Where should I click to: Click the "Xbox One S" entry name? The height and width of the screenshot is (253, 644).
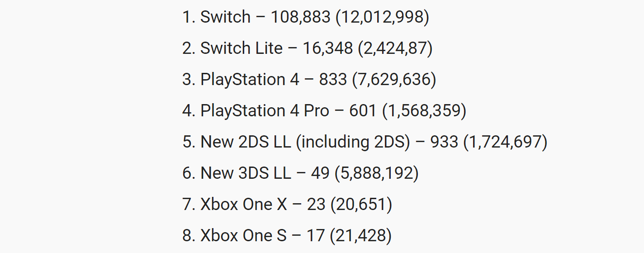coord(243,235)
